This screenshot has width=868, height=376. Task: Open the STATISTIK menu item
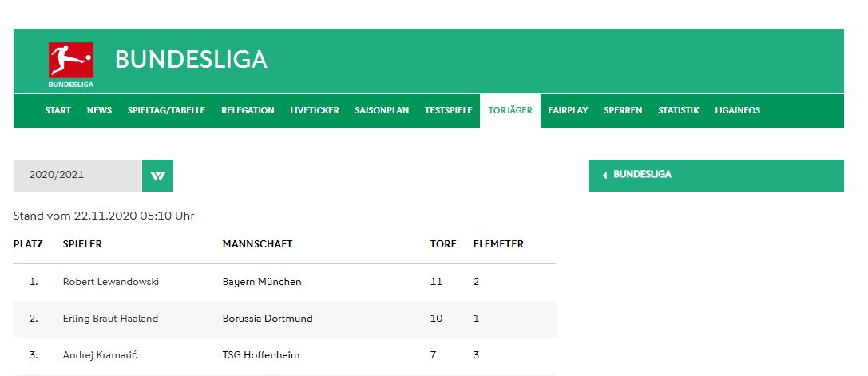coord(679,110)
